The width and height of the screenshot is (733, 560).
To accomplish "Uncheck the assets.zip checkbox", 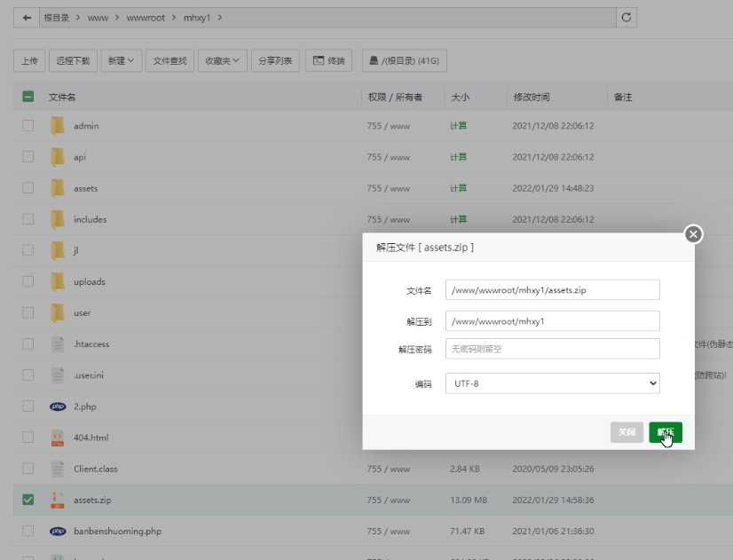I will (28, 500).
